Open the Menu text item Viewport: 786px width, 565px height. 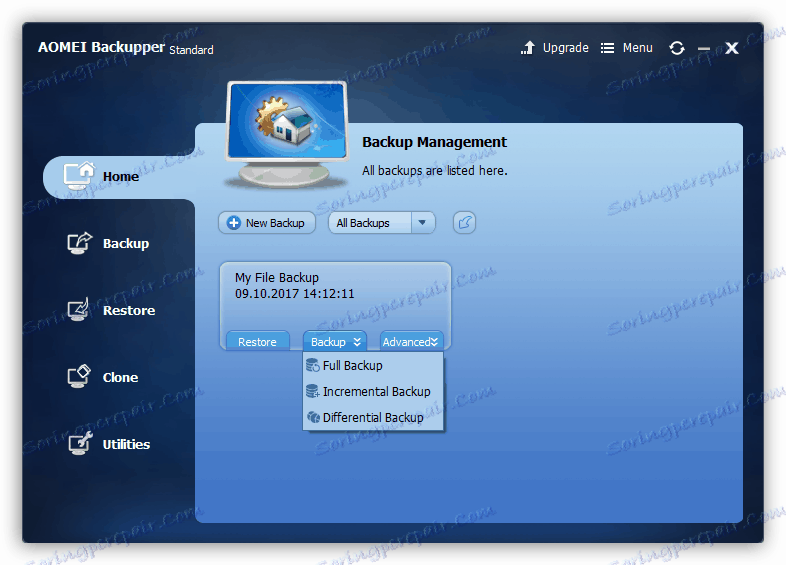(x=638, y=48)
